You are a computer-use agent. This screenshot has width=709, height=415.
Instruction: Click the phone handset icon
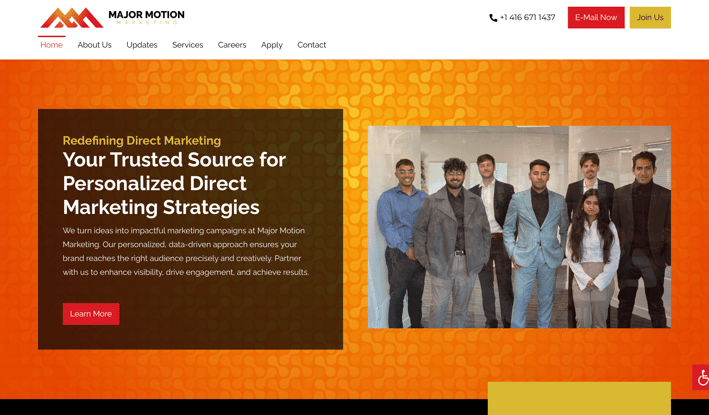(x=493, y=18)
